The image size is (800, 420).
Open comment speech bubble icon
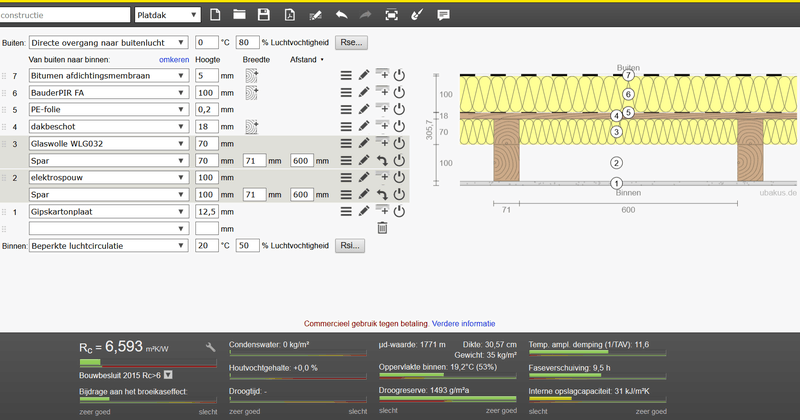tap(443, 15)
